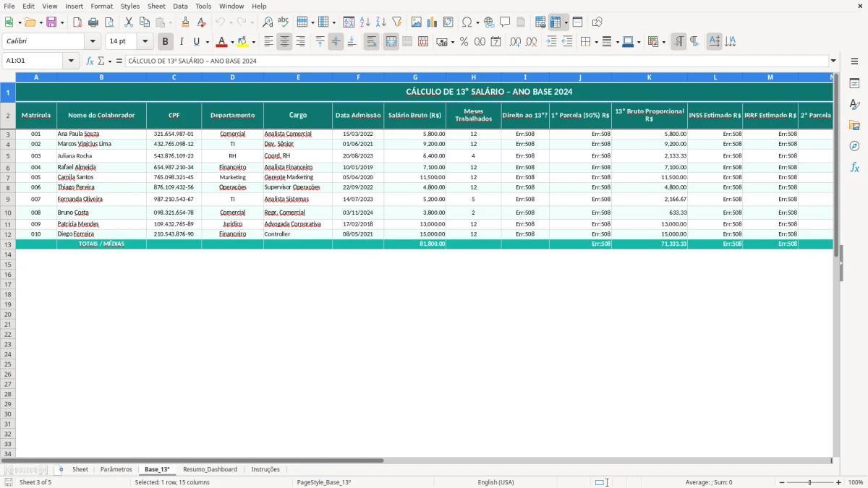Click the Insert Hyperlink icon

tap(489, 22)
